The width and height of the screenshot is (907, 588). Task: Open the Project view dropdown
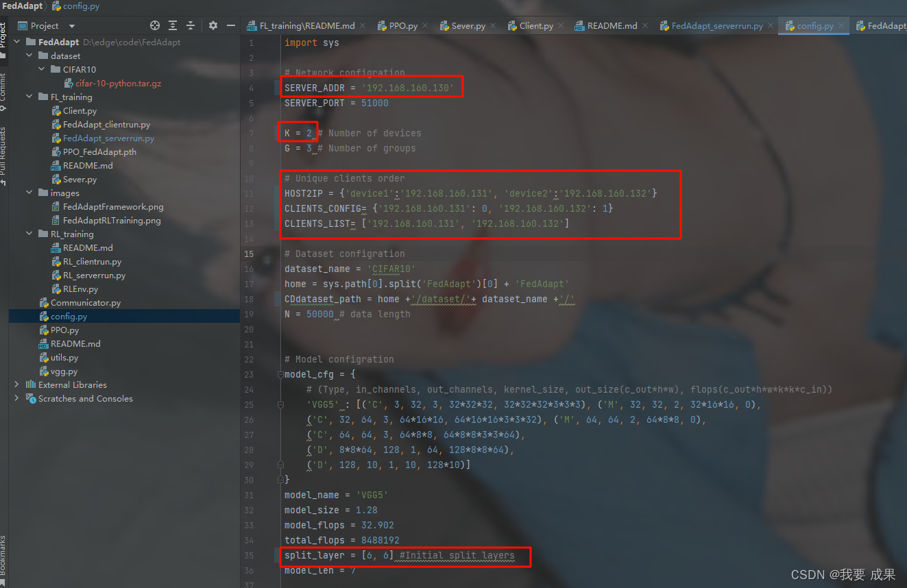click(72, 26)
